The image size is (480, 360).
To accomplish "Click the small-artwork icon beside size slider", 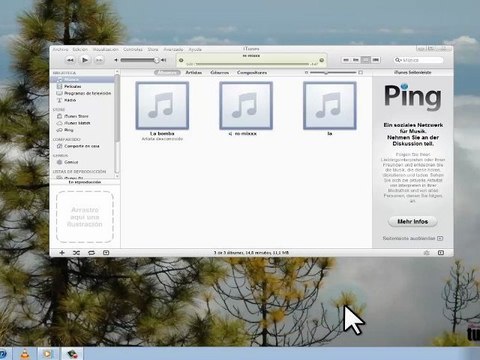I will point(306,72).
